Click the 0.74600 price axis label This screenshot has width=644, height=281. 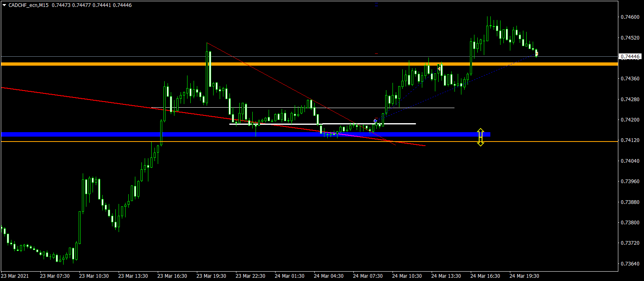coord(630,17)
